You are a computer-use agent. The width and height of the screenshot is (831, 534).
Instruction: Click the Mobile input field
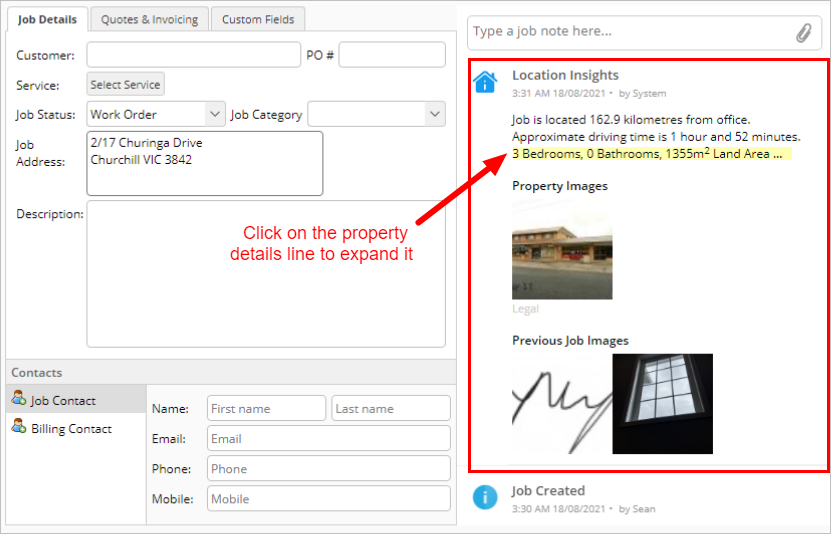[x=329, y=499]
